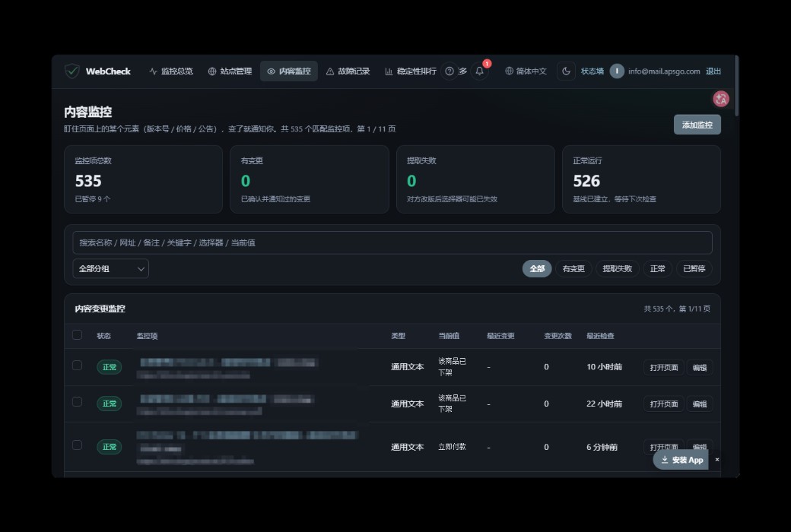Click the pink translate floating icon
791x532 pixels.
pos(720,99)
